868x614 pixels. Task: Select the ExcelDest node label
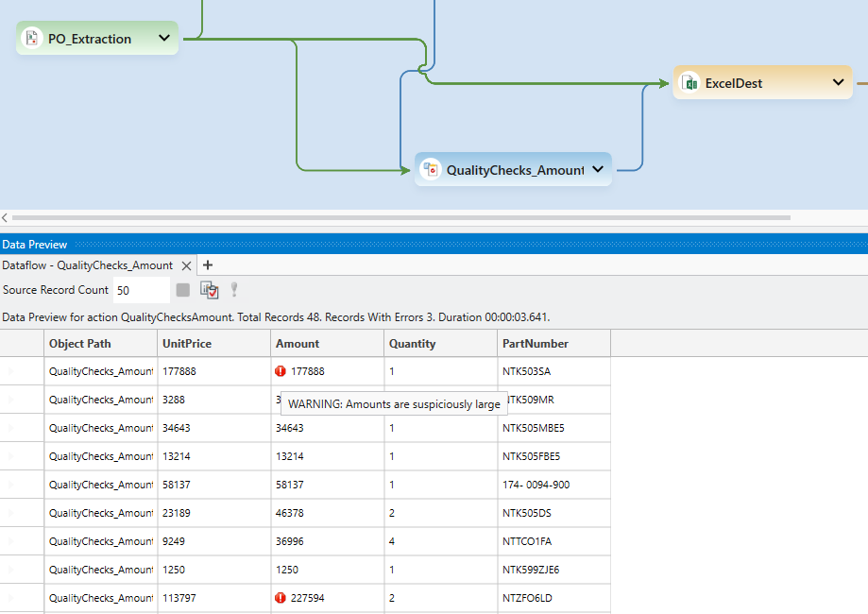tap(734, 83)
